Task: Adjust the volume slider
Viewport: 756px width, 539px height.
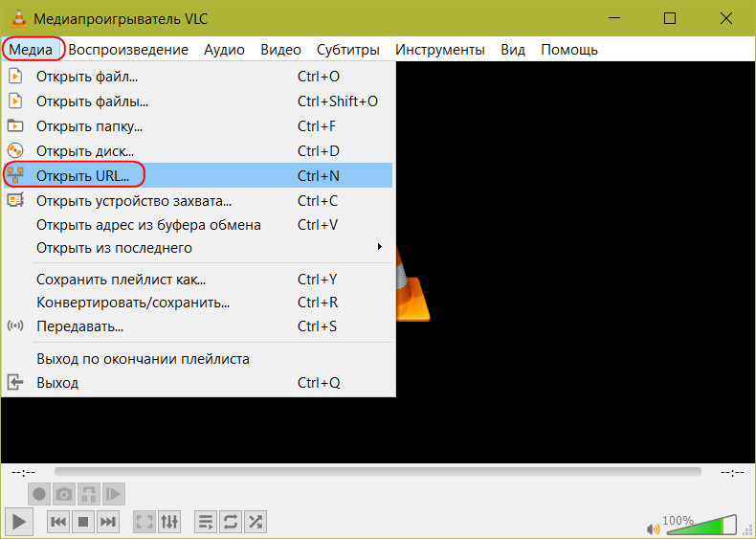Action: click(701, 525)
